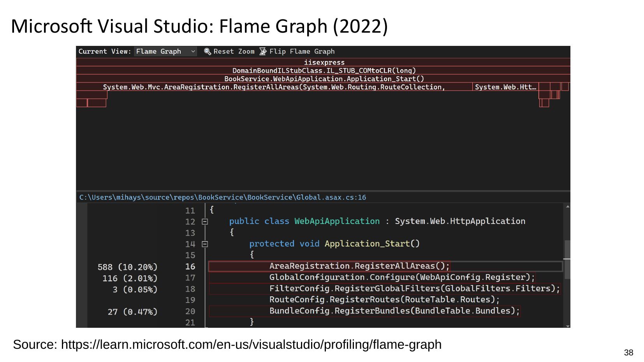
Task: Click the 588 (10.20%) sample count
Action: (127, 267)
